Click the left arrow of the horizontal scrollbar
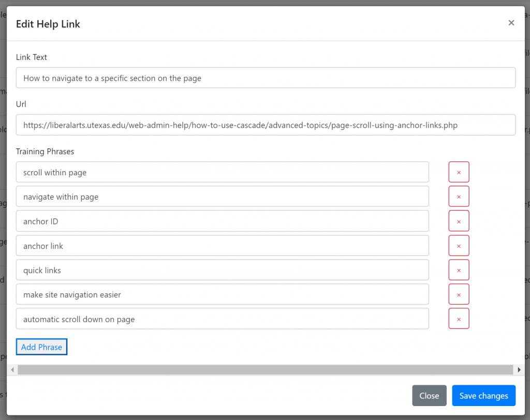Image resolution: width=530 pixels, height=420 pixels. pyautogui.click(x=12, y=369)
